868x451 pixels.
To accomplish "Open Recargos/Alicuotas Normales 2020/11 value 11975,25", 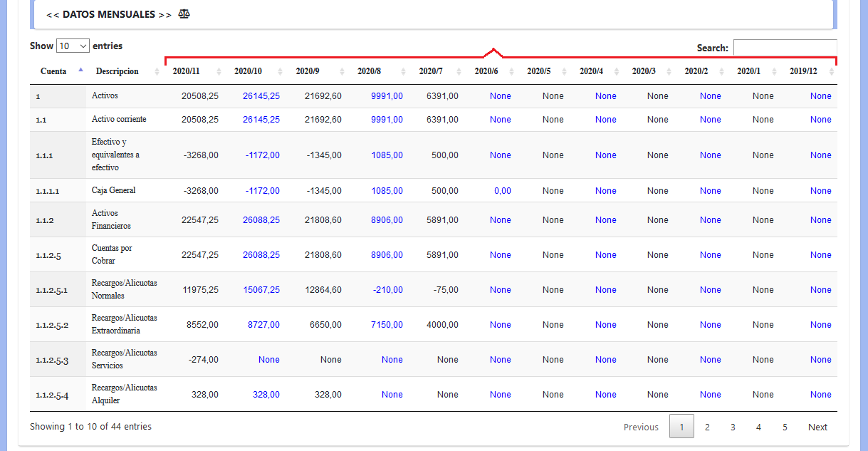I will pyautogui.click(x=201, y=290).
